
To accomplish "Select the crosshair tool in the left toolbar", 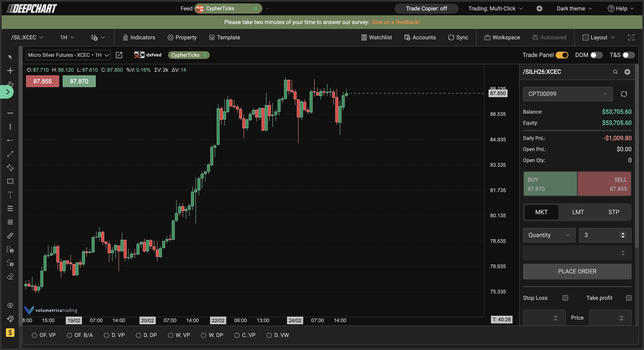I will (x=10, y=70).
